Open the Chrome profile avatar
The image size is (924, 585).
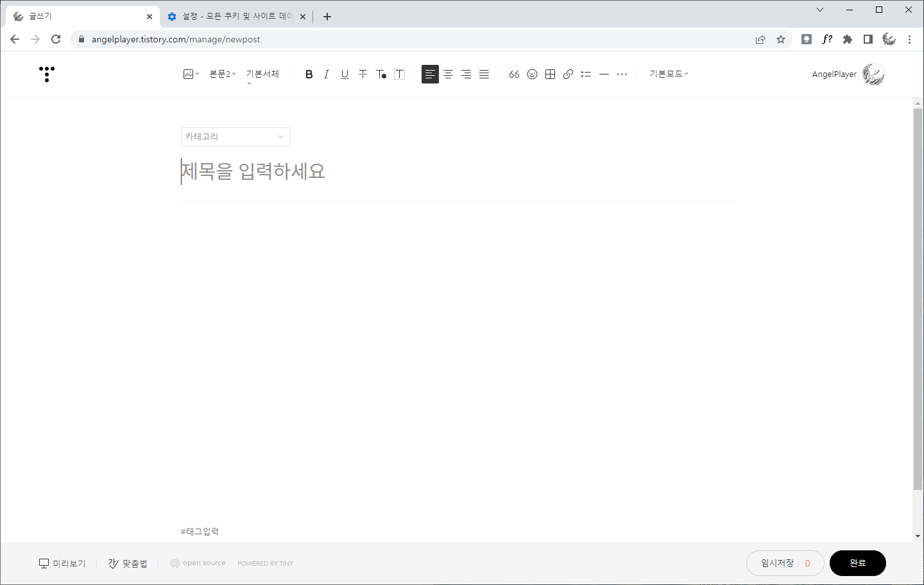[x=889, y=39]
